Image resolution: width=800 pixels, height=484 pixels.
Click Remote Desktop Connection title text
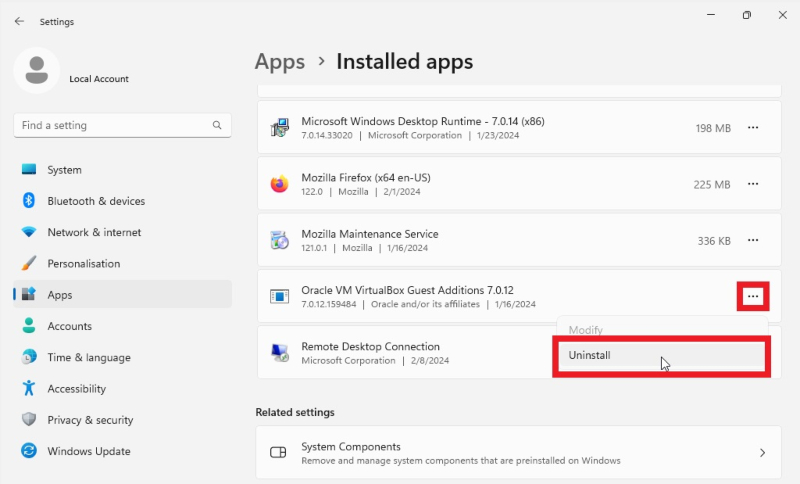[x=370, y=346]
